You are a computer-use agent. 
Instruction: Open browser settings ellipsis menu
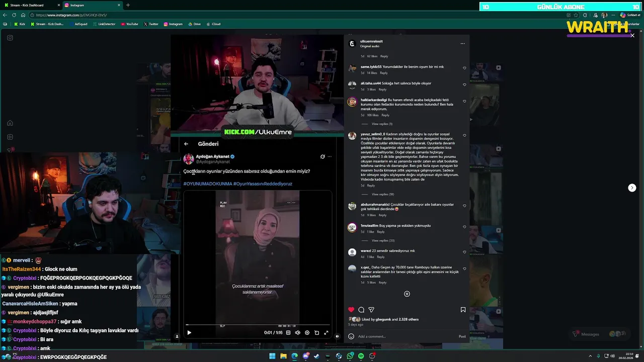[613, 15]
